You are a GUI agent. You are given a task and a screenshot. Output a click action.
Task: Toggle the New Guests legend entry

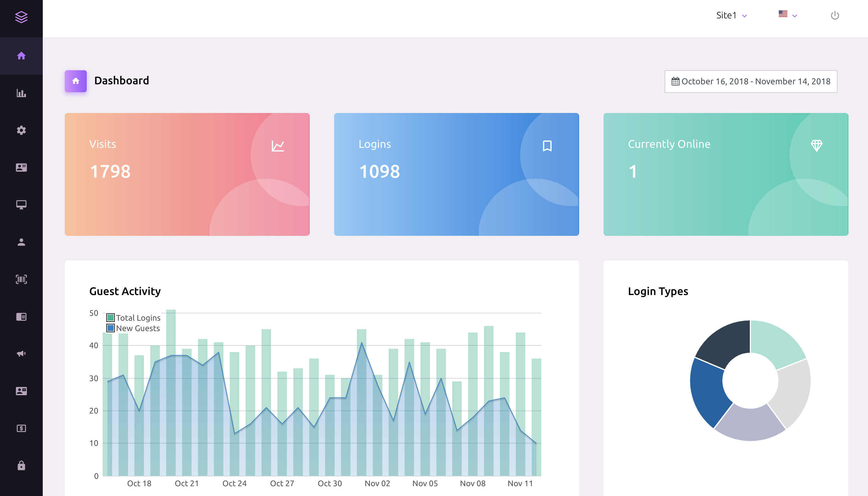(x=133, y=328)
